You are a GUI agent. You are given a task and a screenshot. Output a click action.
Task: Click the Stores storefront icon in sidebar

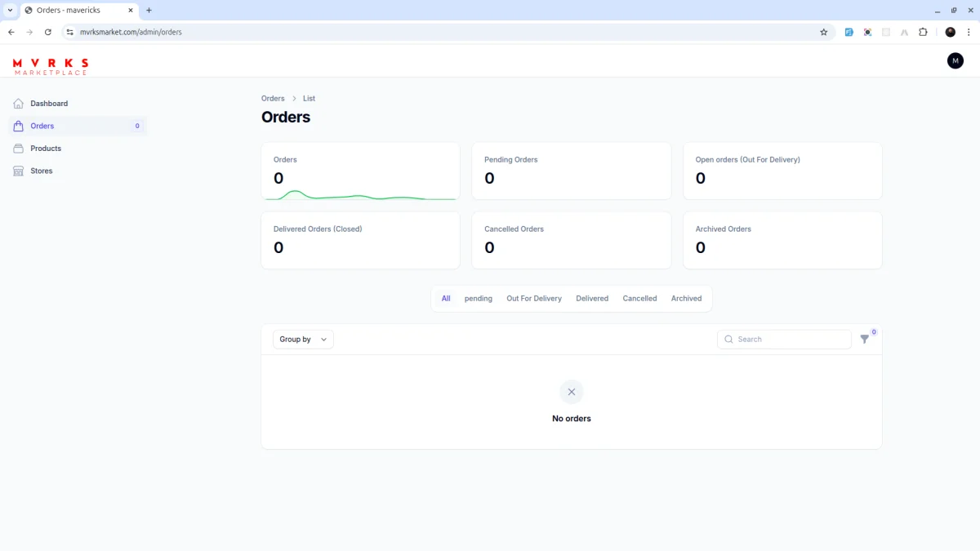click(x=19, y=171)
